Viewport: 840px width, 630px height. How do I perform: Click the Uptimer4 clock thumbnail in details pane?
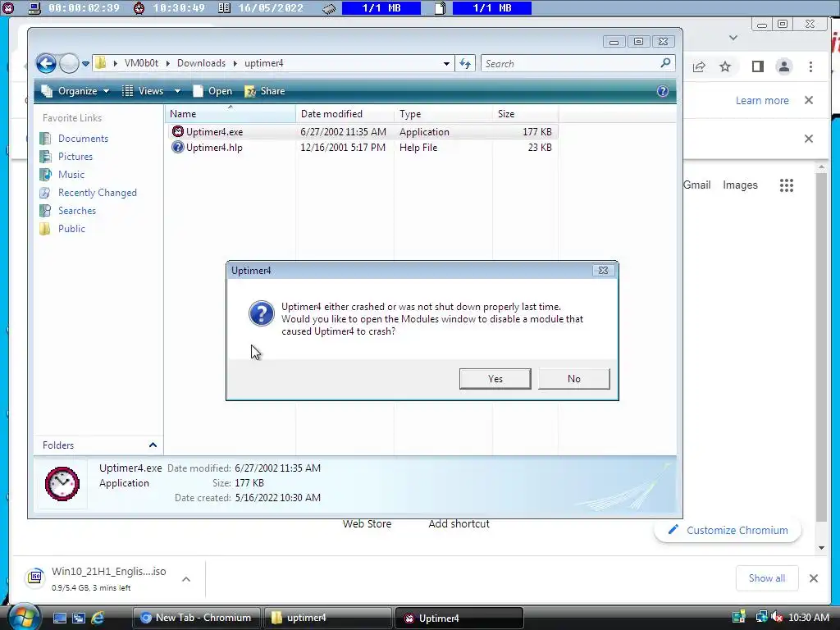point(62,484)
